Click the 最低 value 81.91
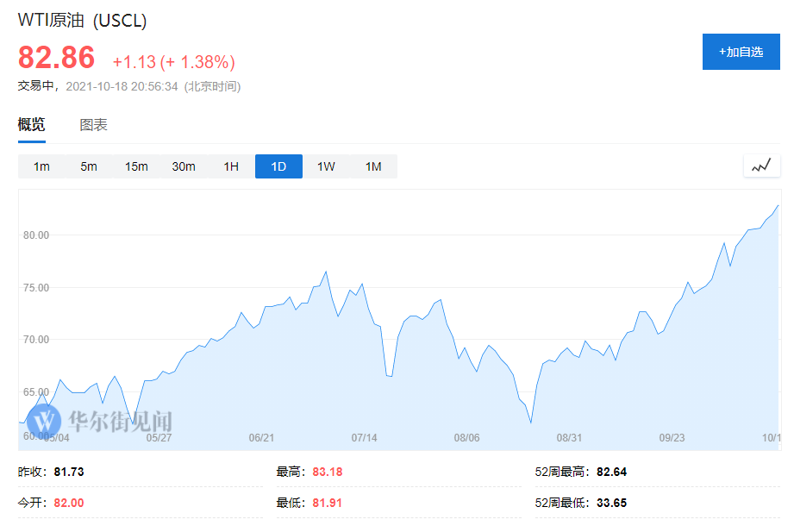 click(327, 503)
